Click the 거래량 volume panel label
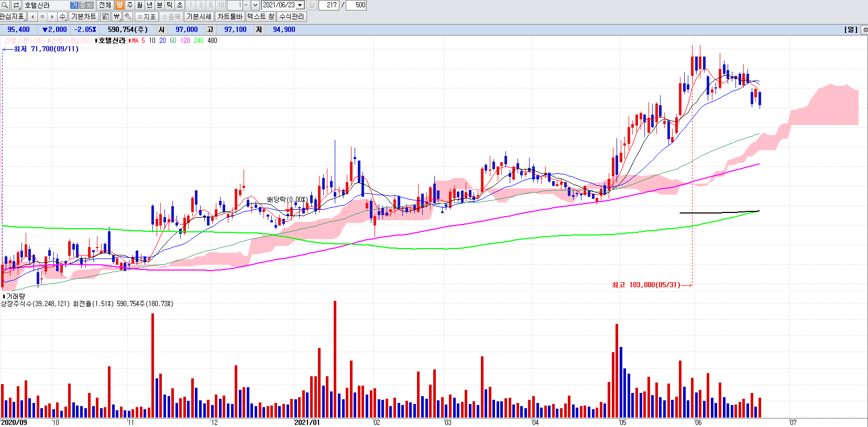 click(15, 296)
